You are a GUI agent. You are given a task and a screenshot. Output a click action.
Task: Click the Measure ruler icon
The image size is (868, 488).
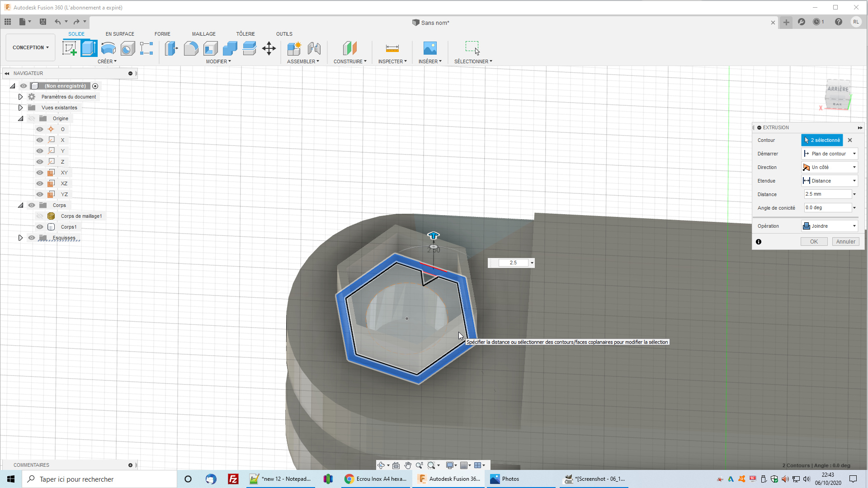(392, 48)
